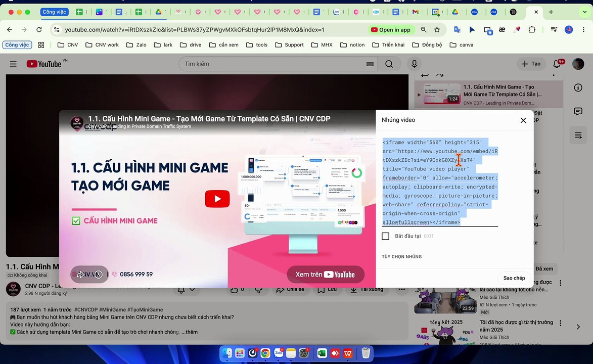Viewport: 593px width, 364px height.
Task: Open the media control toolbar icon
Action: pos(554,29)
